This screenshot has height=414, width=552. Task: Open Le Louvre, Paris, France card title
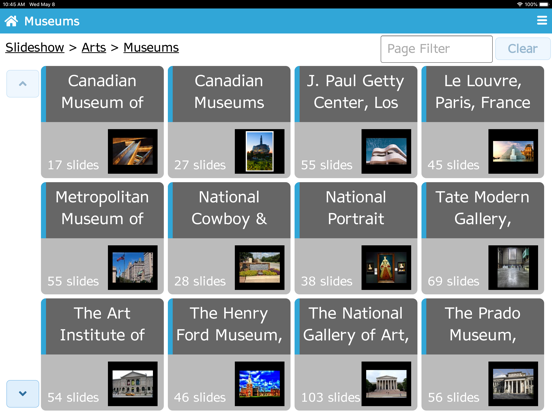tap(483, 92)
